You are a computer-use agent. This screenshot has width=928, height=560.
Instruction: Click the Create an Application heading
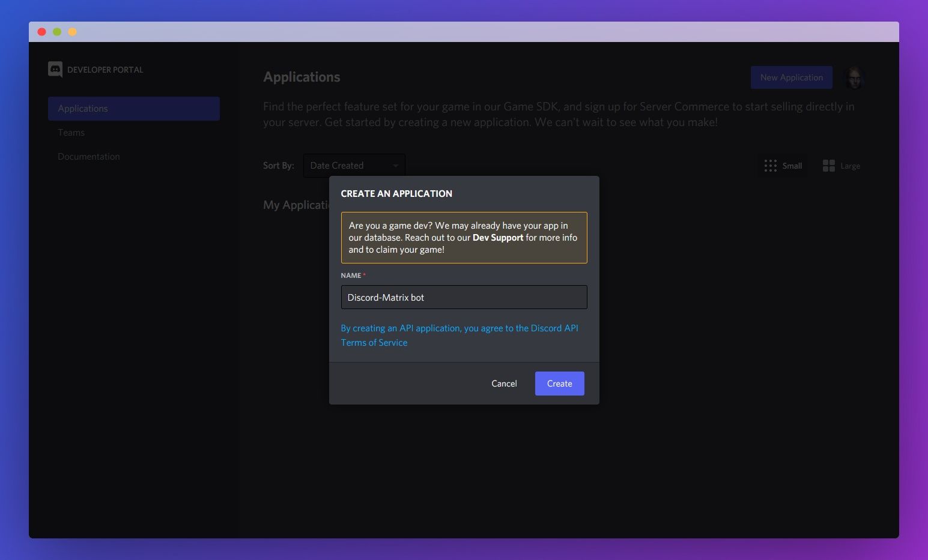coord(396,194)
